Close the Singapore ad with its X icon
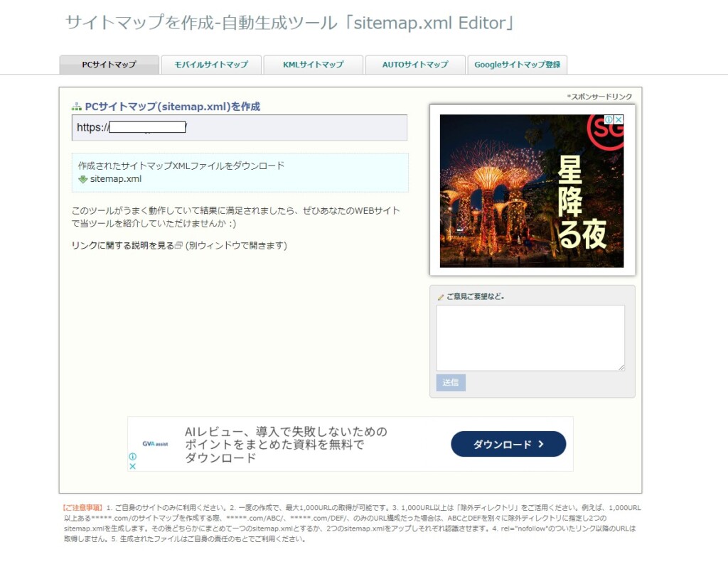Screen dimensions: 728x564 [x=619, y=119]
